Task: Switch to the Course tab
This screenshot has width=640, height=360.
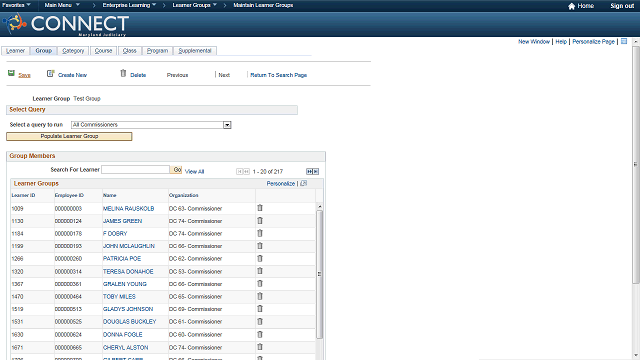Action: coord(103,51)
